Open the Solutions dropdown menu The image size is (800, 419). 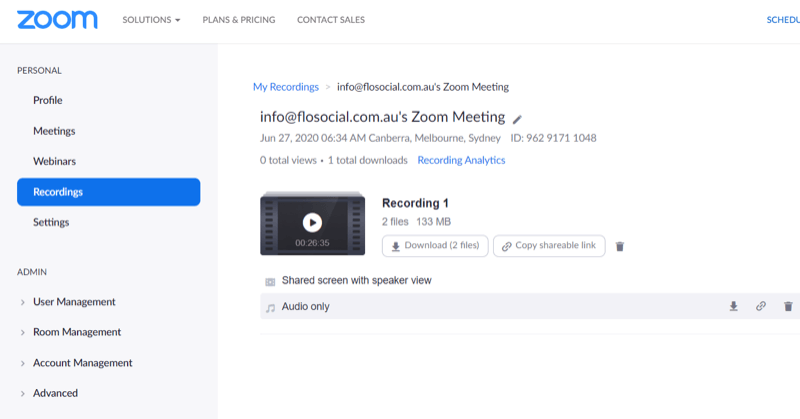click(151, 20)
